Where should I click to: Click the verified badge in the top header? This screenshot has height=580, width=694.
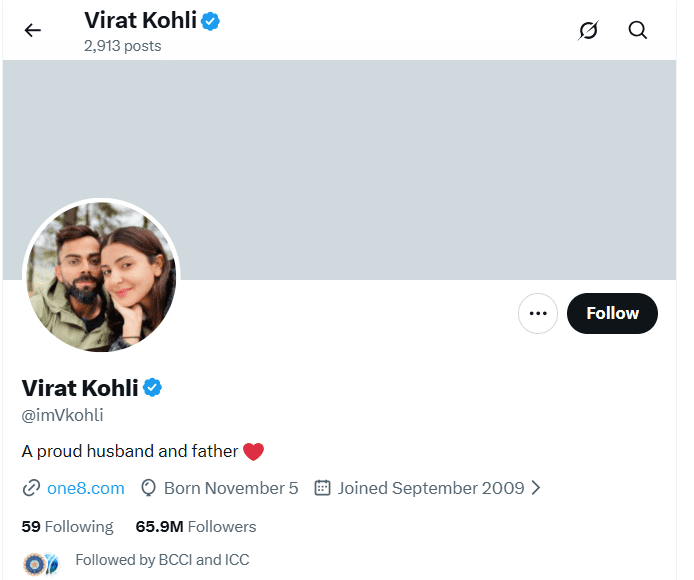[210, 20]
